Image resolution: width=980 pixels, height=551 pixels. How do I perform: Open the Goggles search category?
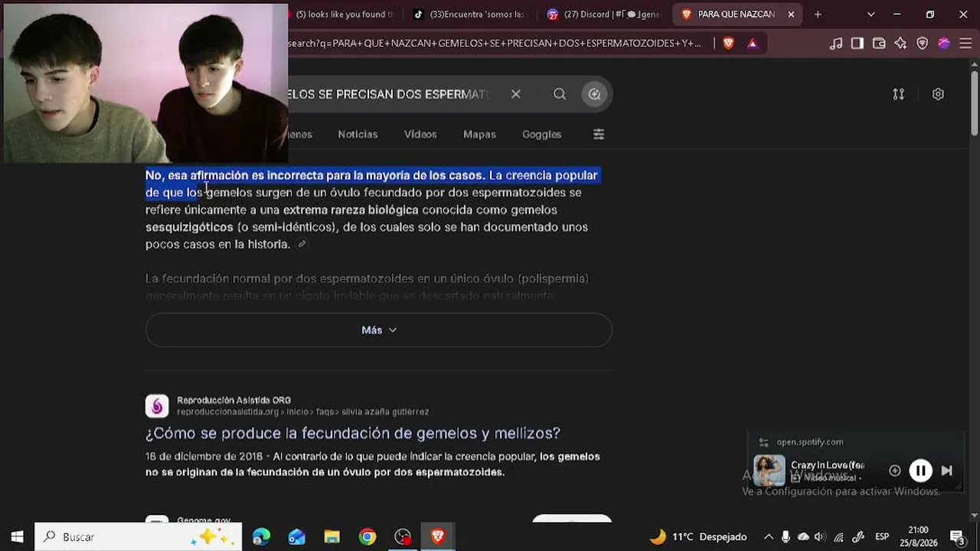coord(542,134)
